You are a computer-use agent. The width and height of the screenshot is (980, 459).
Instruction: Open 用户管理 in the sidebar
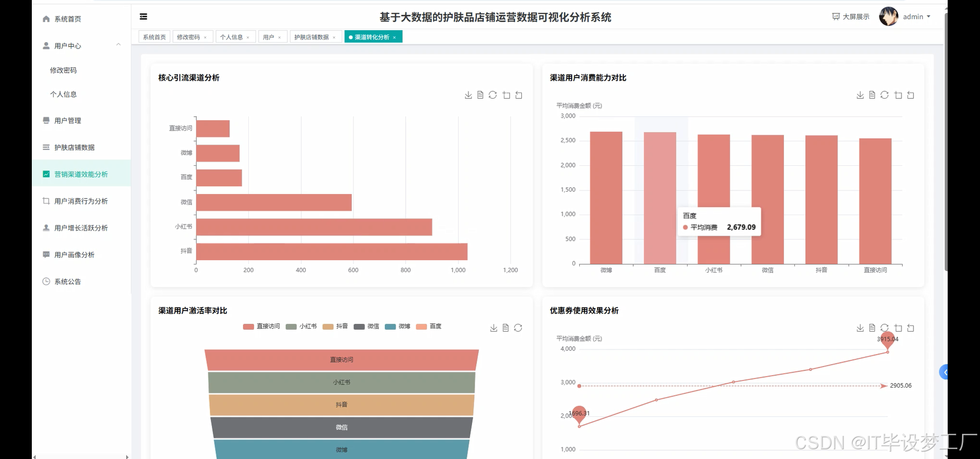(x=81, y=121)
